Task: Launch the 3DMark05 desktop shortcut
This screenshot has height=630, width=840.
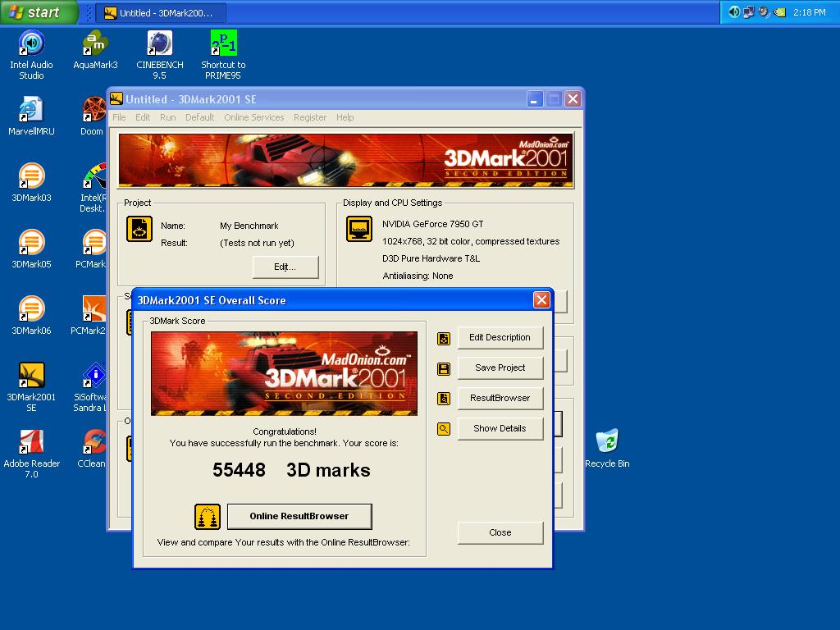Action: (32, 249)
